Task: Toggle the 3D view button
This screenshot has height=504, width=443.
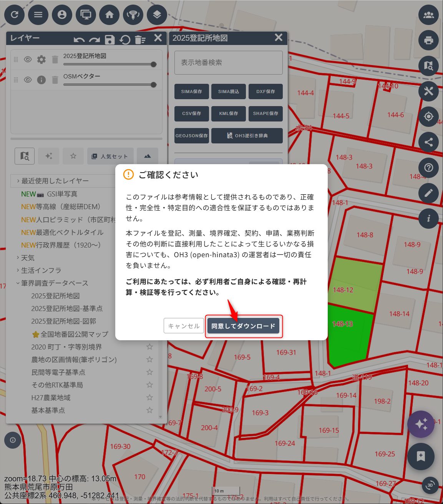Action: [430, 485]
